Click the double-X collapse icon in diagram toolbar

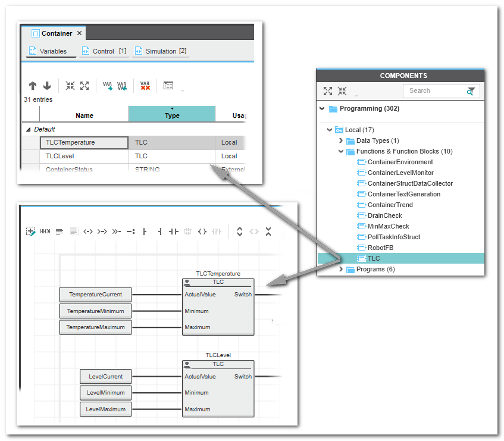[x=268, y=232]
